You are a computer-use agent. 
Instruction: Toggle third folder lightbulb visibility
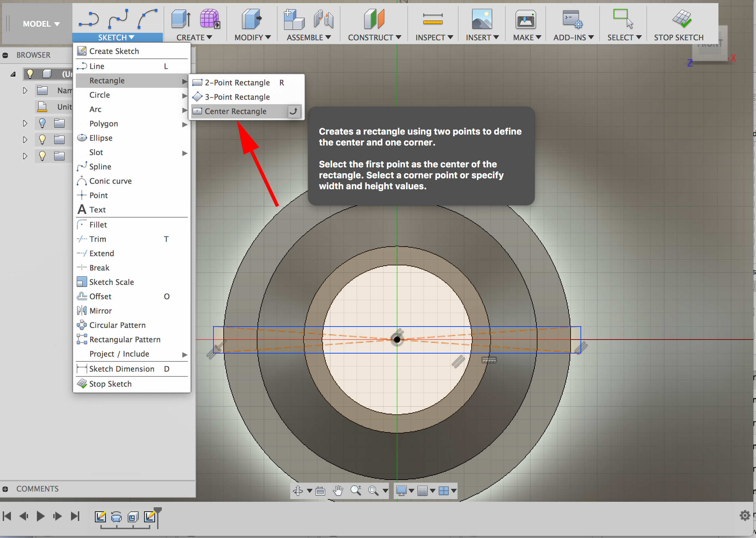coord(42,156)
